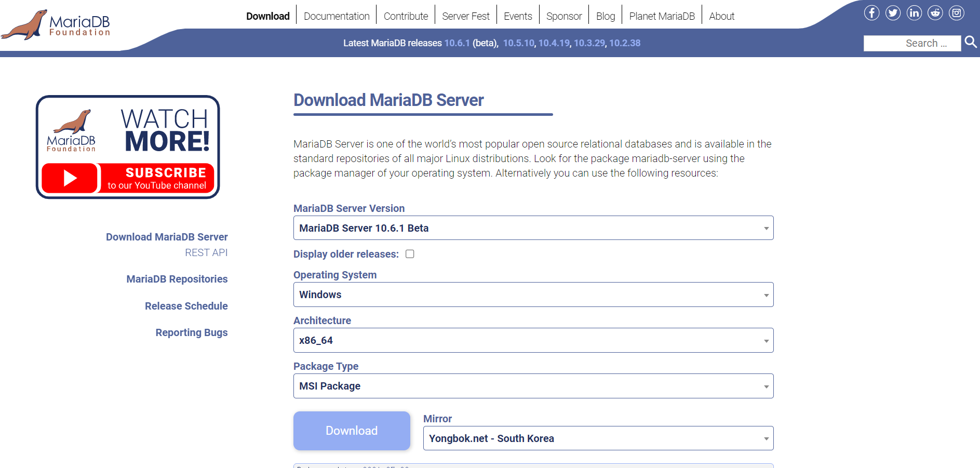Open the 10.6.1 beta release link

[x=457, y=43]
